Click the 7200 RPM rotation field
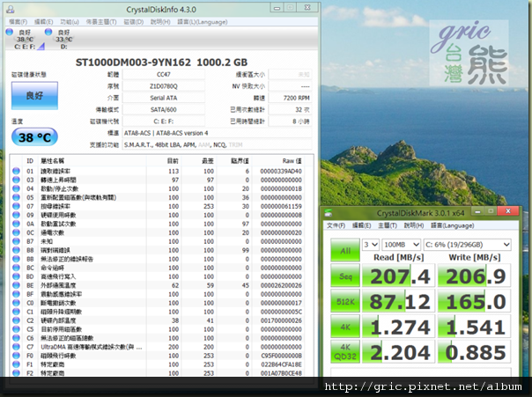The width and height of the screenshot is (532, 397). (x=291, y=98)
